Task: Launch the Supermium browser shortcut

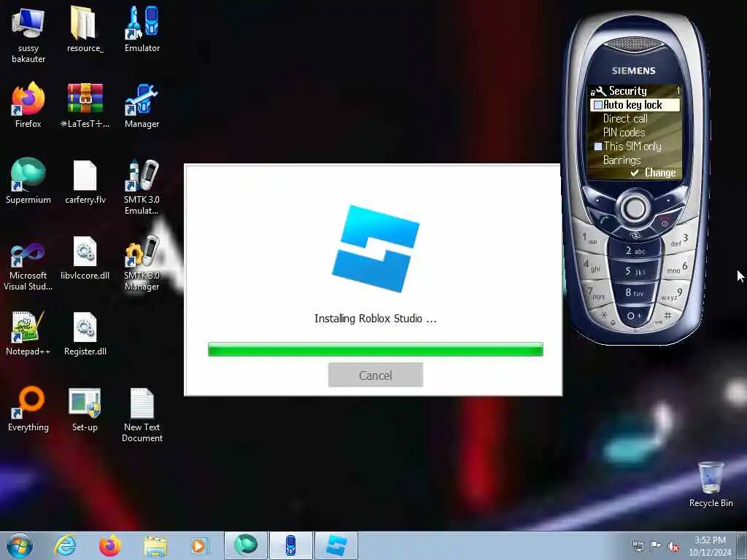Action: (28, 181)
